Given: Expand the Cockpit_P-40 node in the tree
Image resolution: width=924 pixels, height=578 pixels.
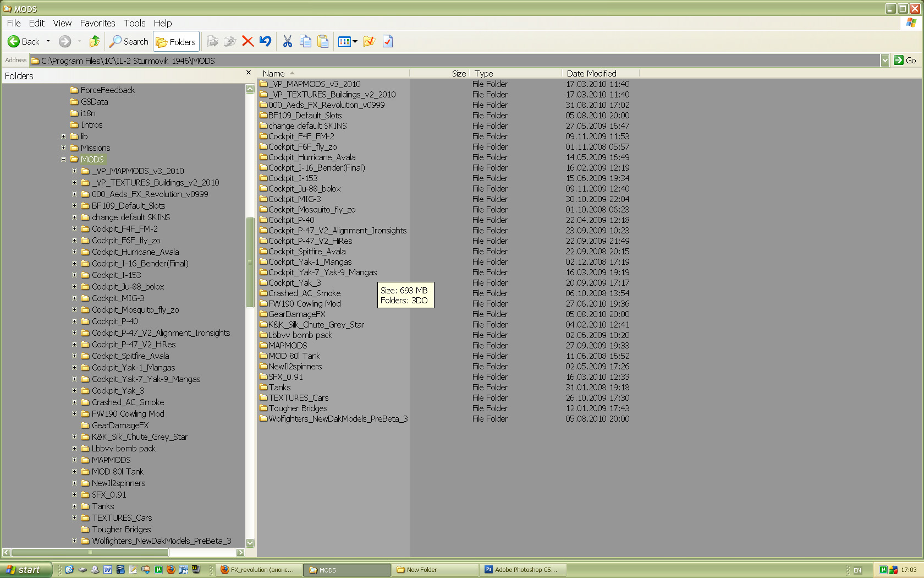Looking at the screenshot, I should tap(74, 321).
